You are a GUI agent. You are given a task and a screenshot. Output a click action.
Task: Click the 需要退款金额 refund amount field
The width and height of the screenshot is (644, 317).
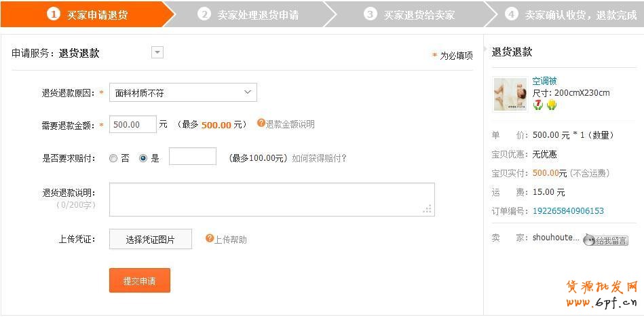tap(132, 124)
